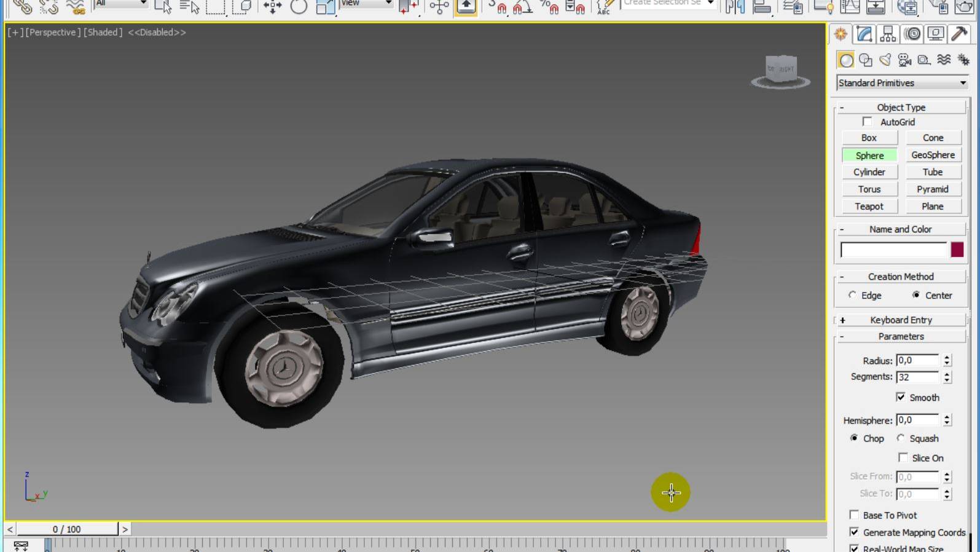Image resolution: width=980 pixels, height=552 pixels.
Task: Open the object color swatch
Action: pyautogui.click(x=957, y=250)
